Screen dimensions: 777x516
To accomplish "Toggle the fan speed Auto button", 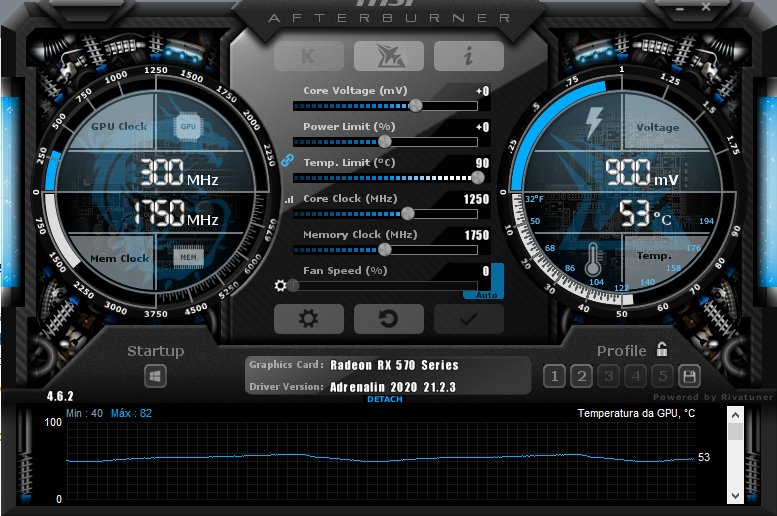I will click(x=486, y=295).
